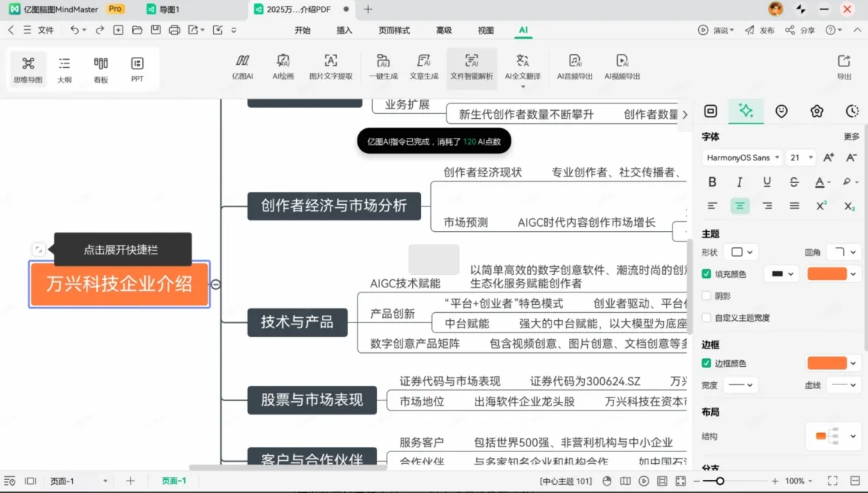Click the 分享 share button
868x493 pixels.
(x=800, y=30)
